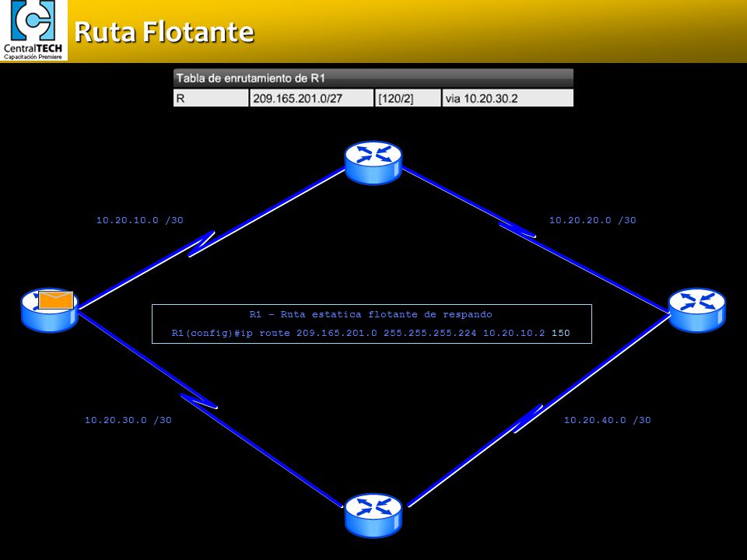Click the '209.165.201.0/27' table cell
The height and width of the screenshot is (560, 747).
(311, 98)
